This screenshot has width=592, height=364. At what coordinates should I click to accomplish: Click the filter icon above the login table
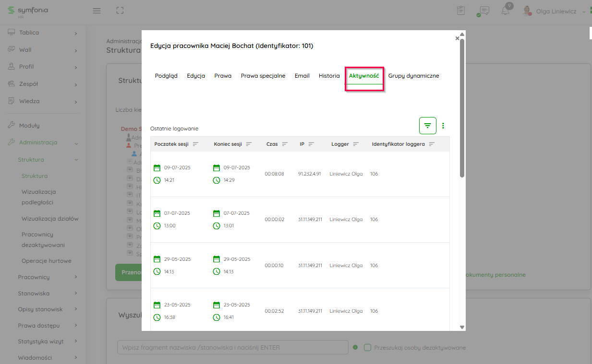pos(427,126)
